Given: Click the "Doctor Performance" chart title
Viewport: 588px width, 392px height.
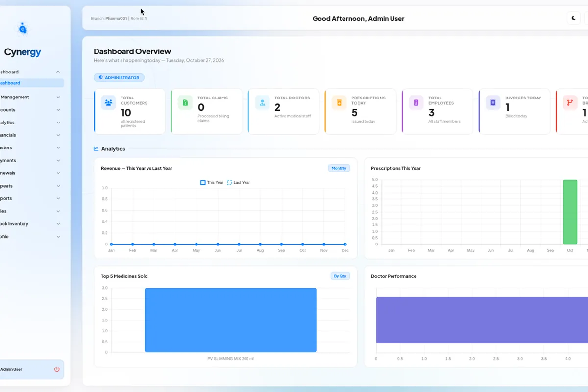Looking at the screenshot, I should [394, 276].
